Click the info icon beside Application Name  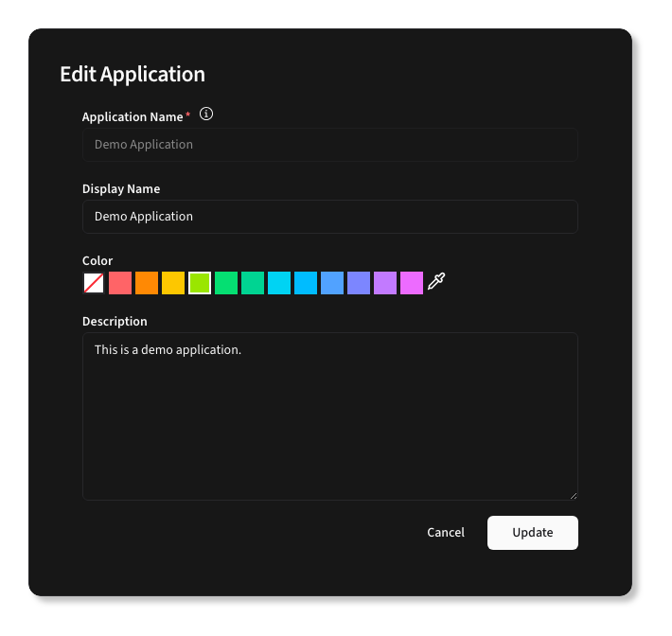(206, 115)
